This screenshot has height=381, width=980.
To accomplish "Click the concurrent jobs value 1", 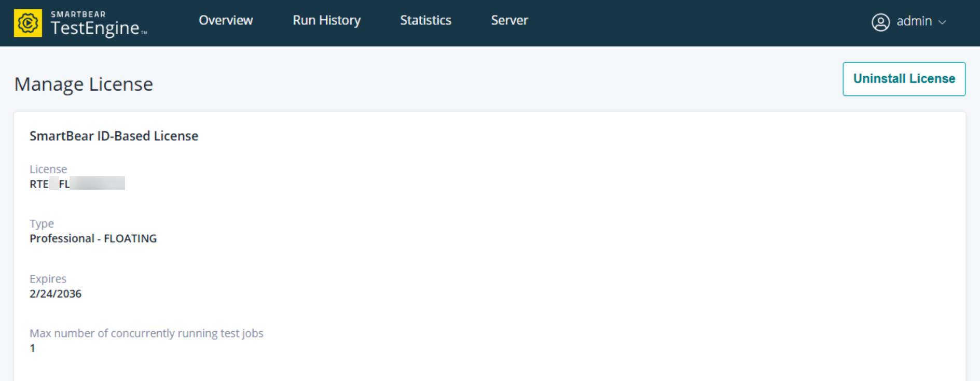I will tap(32, 348).
